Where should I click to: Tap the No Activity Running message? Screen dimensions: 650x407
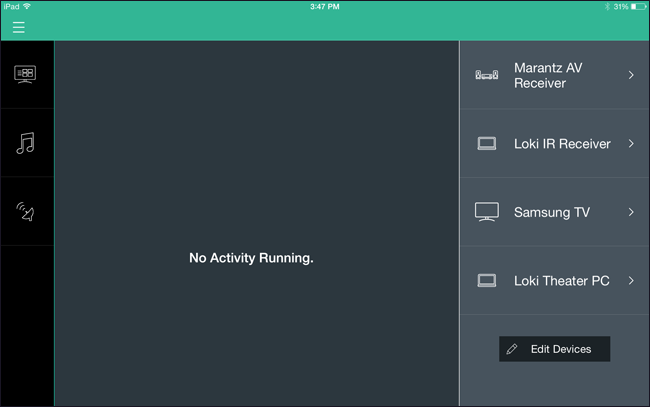click(251, 258)
